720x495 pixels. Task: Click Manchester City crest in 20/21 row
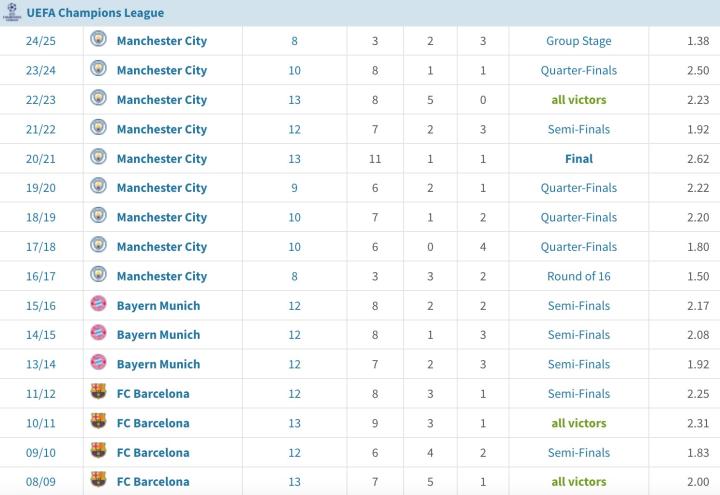click(98, 158)
